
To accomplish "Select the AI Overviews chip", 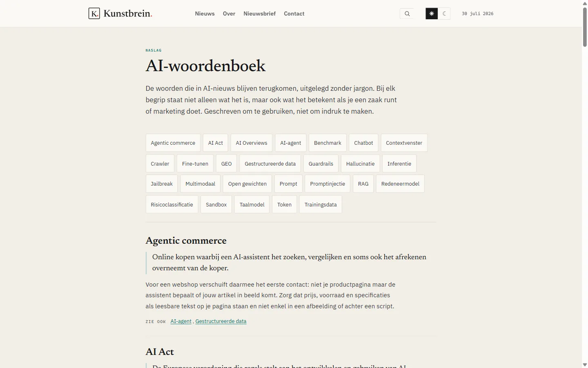I will (252, 143).
